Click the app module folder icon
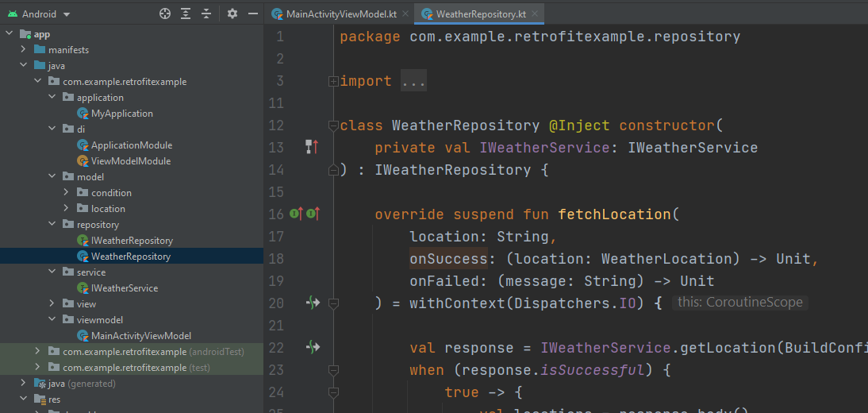The width and height of the screenshot is (868, 413). tap(25, 34)
